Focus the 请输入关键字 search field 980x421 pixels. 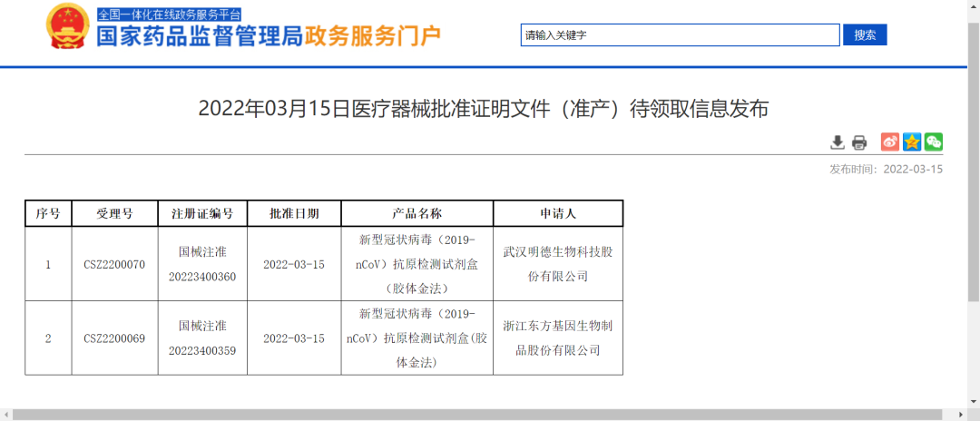680,35
